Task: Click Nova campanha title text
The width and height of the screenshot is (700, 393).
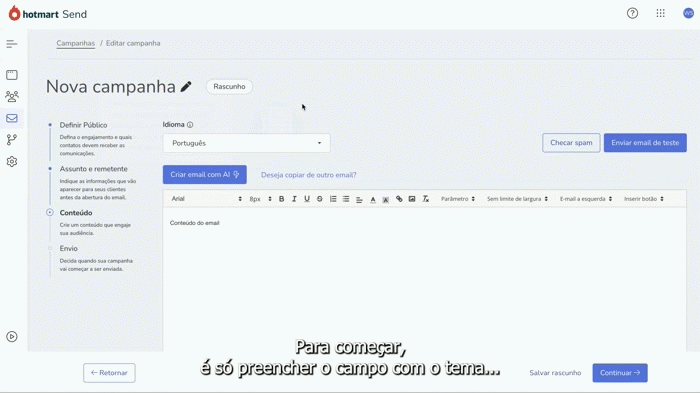Action: point(111,87)
